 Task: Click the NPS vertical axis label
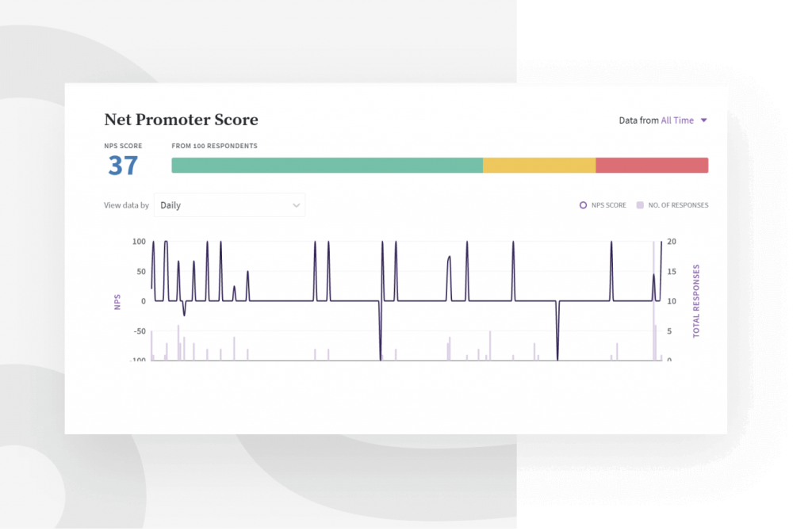(117, 300)
